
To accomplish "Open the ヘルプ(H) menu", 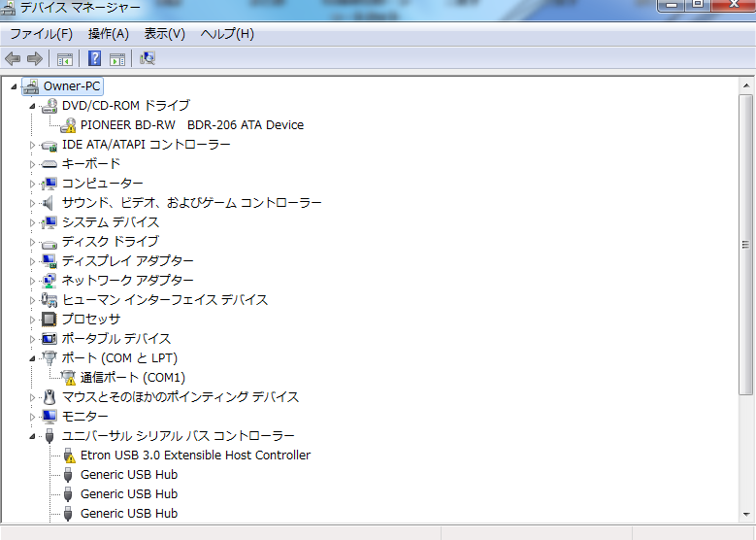I will (227, 34).
